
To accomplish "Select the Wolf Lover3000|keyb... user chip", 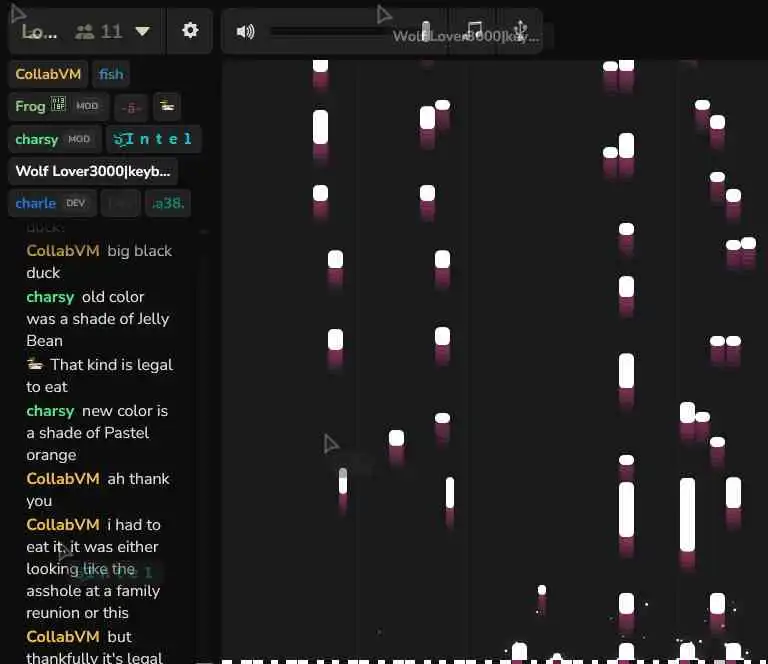I will [93, 171].
